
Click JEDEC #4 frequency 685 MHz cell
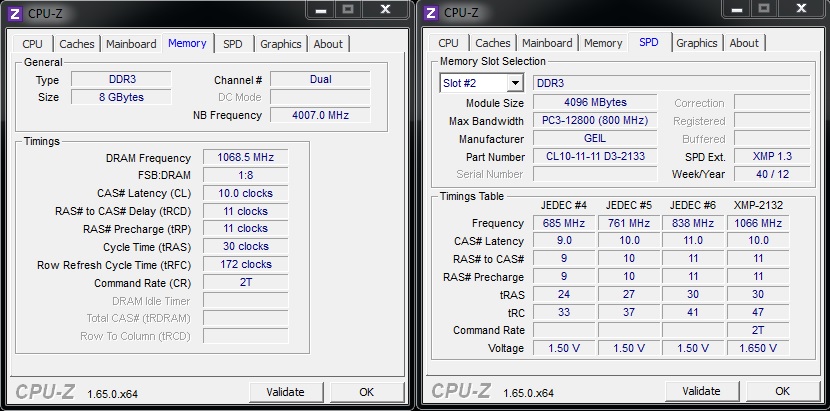pos(564,223)
